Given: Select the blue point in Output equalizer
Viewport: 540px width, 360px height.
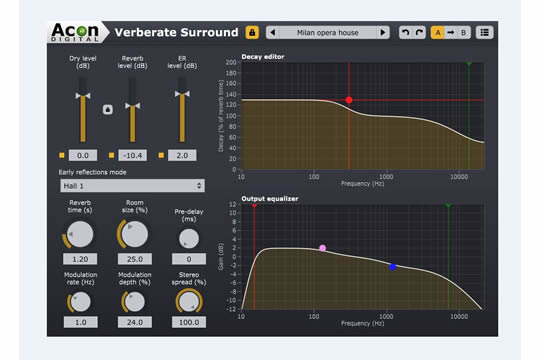Looking at the screenshot, I should tap(393, 267).
